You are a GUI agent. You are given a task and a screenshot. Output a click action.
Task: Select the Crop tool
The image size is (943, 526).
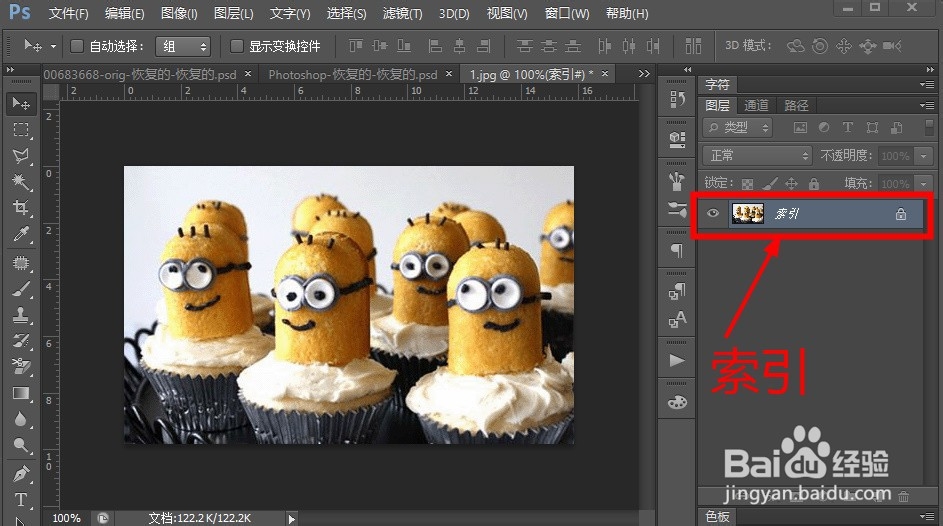pos(21,208)
